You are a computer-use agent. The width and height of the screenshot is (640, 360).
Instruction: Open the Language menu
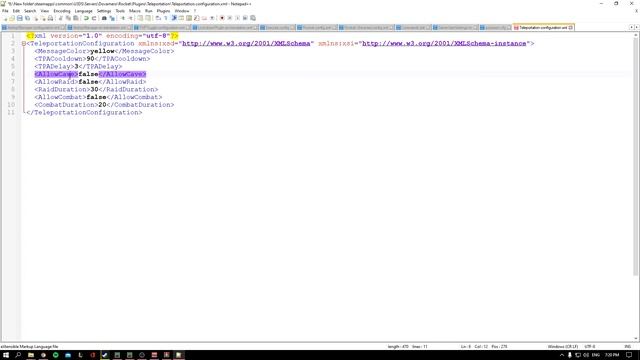83,11
